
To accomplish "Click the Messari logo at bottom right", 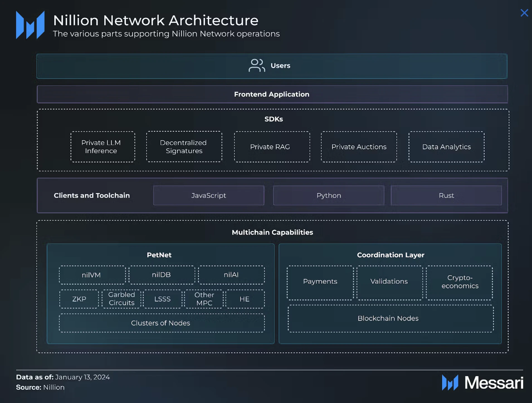I will (482, 382).
